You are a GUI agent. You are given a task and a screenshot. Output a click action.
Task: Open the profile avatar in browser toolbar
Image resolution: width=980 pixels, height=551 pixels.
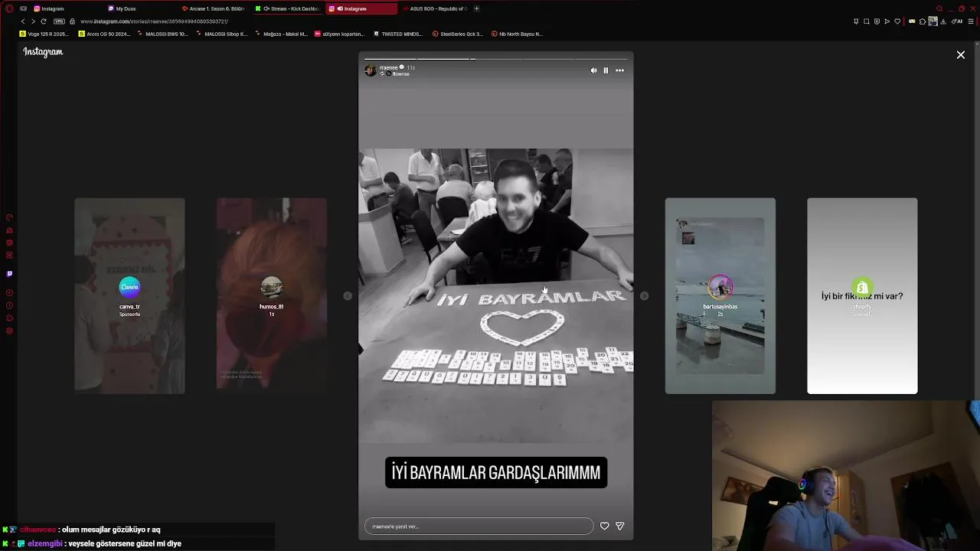[x=933, y=21]
